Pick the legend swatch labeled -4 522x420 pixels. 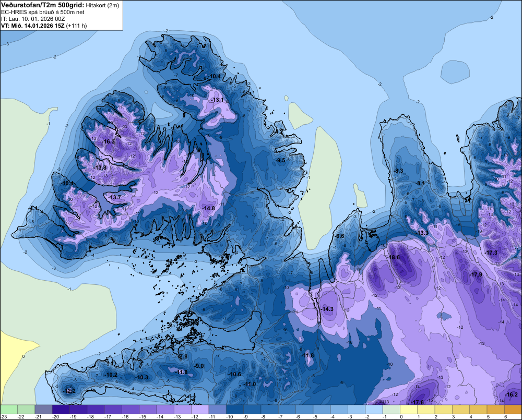[339, 409]
